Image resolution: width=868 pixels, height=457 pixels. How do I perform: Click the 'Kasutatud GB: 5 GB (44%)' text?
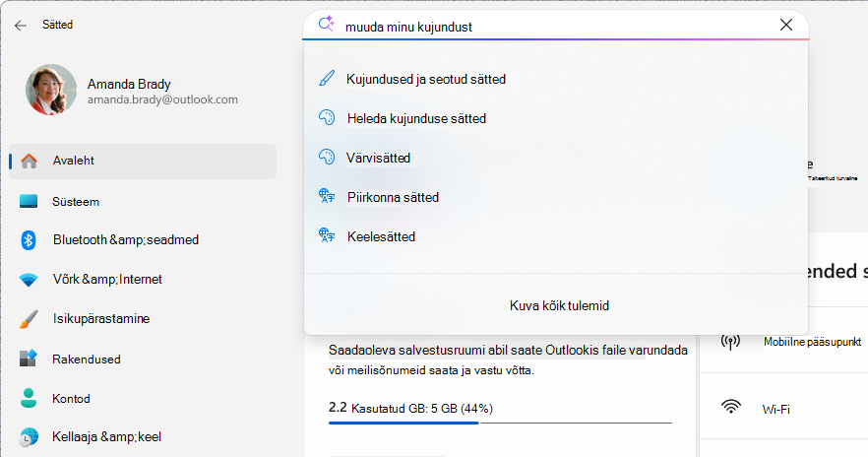(x=422, y=409)
